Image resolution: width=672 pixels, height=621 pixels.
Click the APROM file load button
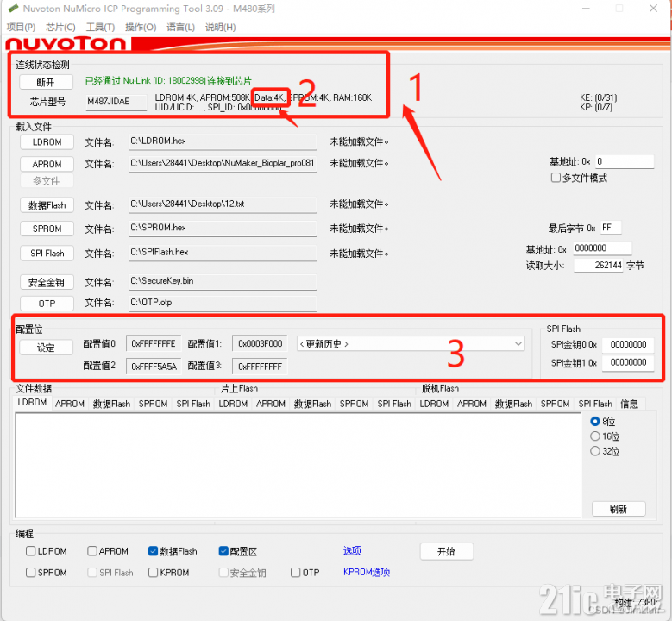[x=47, y=164]
